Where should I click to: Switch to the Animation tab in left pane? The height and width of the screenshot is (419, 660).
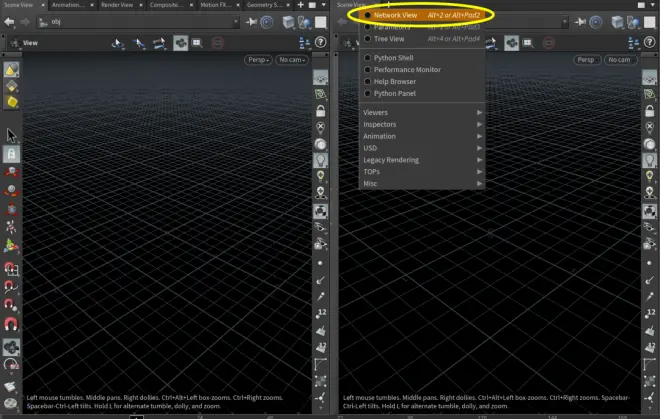point(67,5)
